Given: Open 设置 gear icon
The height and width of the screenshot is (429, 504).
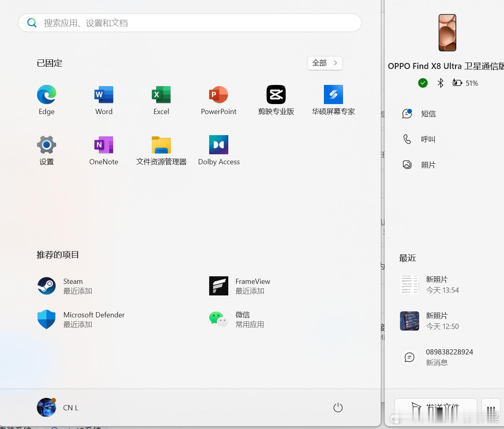Looking at the screenshot, I should (47, 150).
